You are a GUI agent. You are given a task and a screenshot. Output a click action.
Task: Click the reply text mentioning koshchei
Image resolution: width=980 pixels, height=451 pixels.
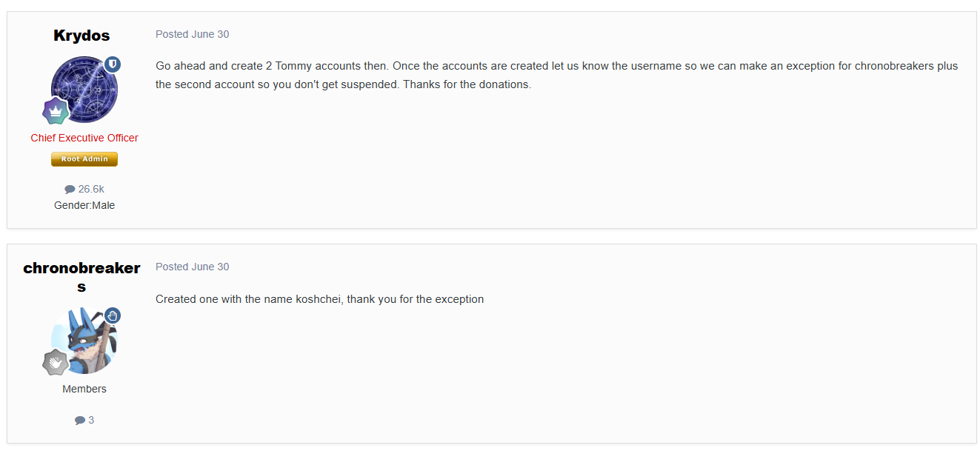pyautogui.click(x=319, y=299)
